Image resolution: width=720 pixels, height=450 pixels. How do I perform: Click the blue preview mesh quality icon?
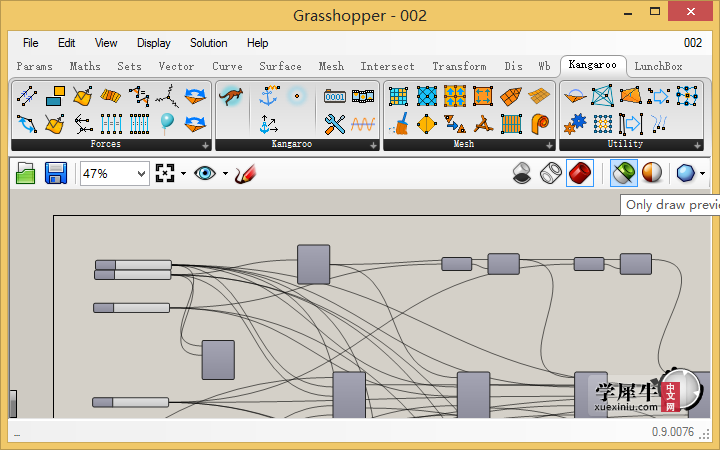(686, 174)
